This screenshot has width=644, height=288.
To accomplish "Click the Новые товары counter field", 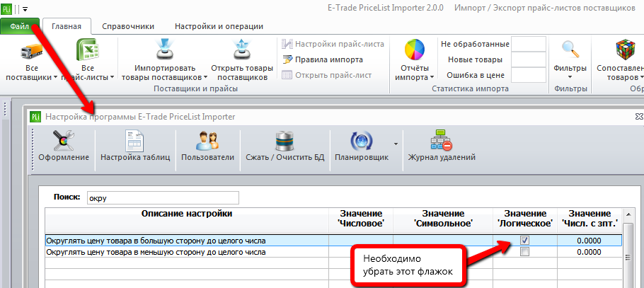I will 528,59.
